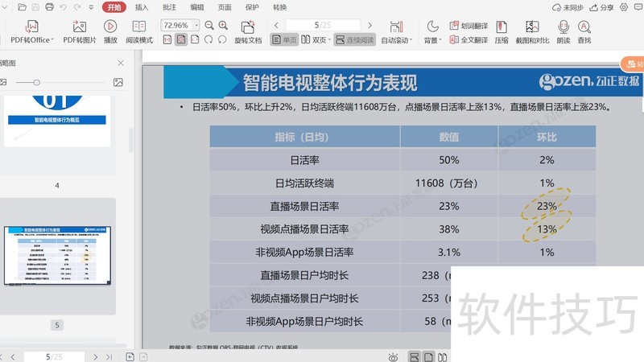Start slideshow with 播放 button
The height and width of the screenshot is (362, 644).
pyautogui.click(x=110, y=32)
